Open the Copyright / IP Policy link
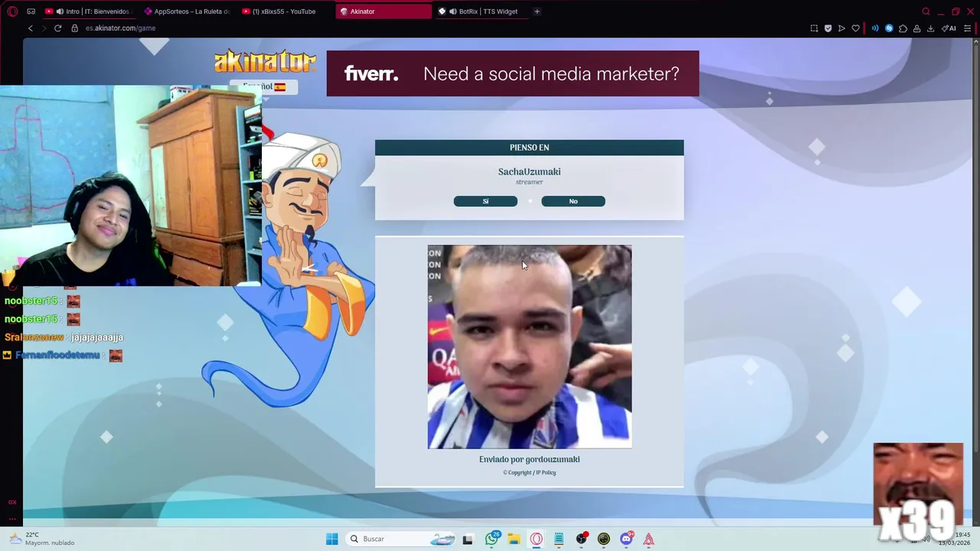This screenshot has width=980, height=551. coord(530,473)
